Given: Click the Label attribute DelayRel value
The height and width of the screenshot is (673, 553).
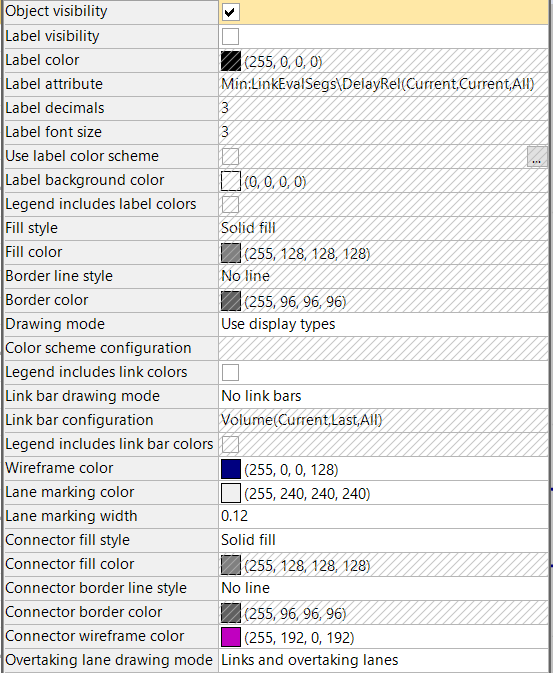Looking at the screenshot, I should (x=383, y=84).
